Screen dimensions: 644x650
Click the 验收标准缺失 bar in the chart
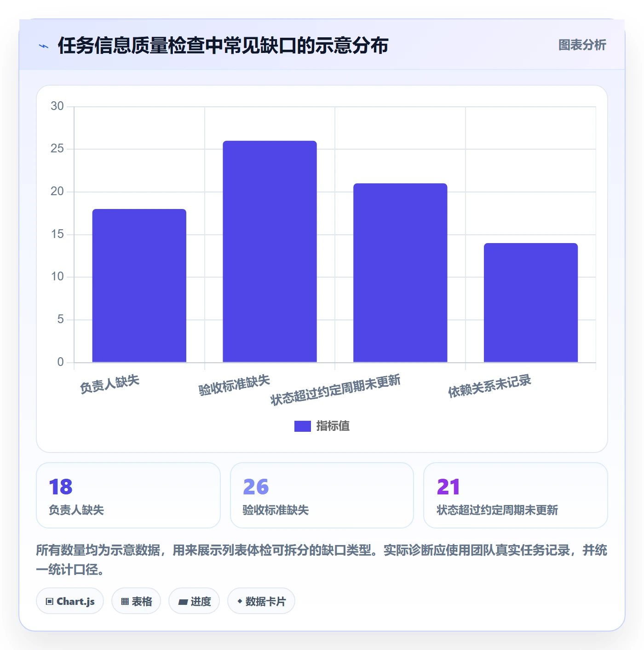270,251
